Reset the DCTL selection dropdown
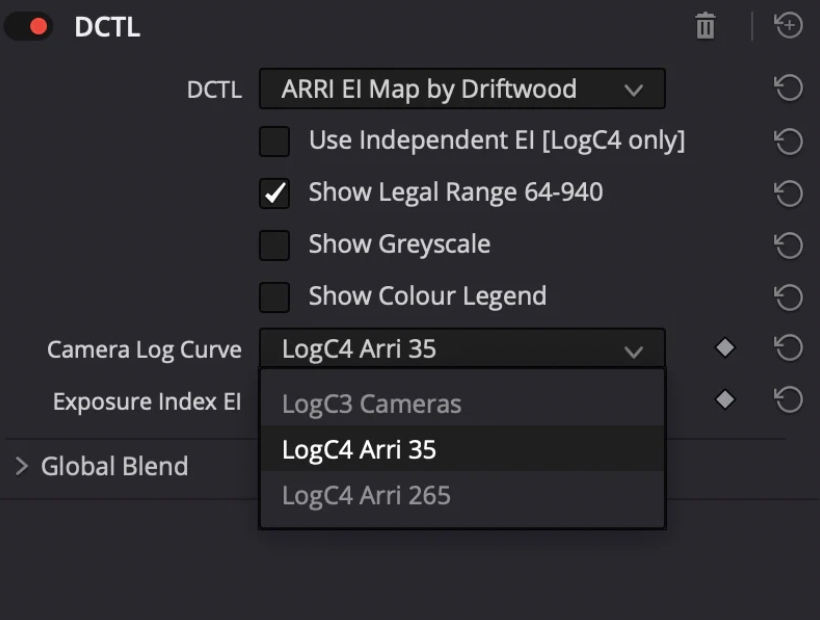The width and height of the screenshot is (820, 620). point(788,89)
